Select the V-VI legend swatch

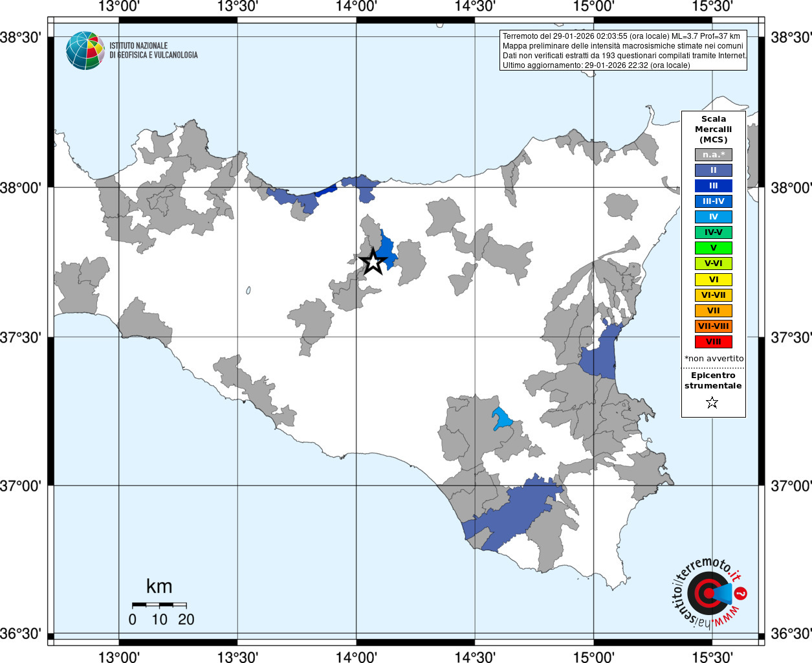[714, 264]
